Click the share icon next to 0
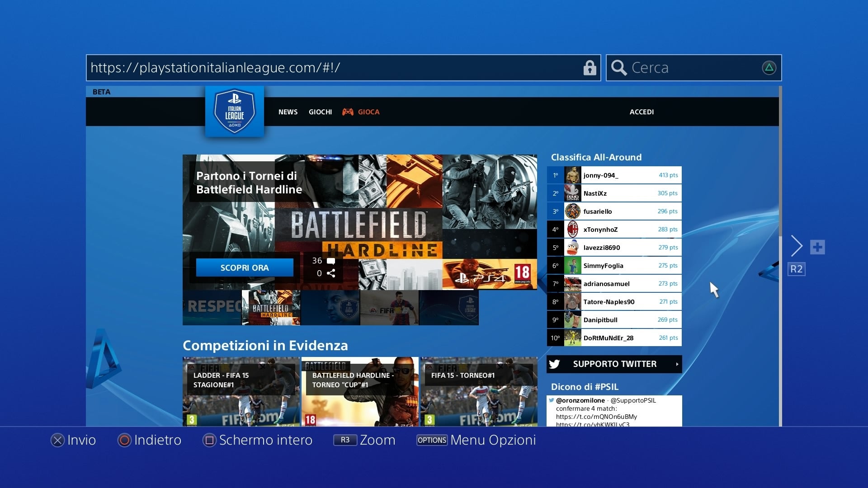Viewport: 868px width, 488px height. (x=331, y=273)
